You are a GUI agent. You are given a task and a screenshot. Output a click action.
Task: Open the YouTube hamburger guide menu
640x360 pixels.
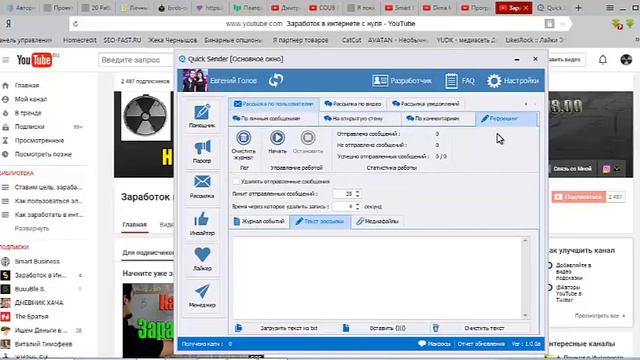pos(6,60)
